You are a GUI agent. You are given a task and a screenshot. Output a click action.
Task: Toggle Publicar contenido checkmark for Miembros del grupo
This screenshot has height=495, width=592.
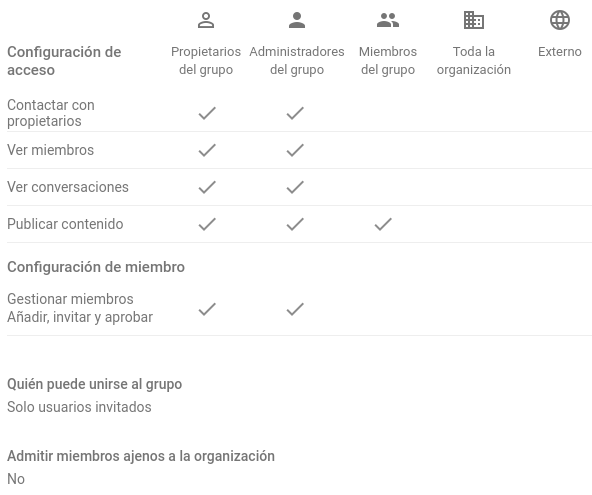pos(383,224)
